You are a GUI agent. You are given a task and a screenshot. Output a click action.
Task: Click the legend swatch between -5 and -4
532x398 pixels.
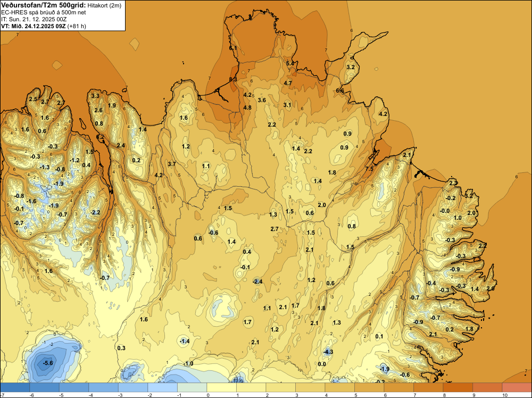point(74,387)
